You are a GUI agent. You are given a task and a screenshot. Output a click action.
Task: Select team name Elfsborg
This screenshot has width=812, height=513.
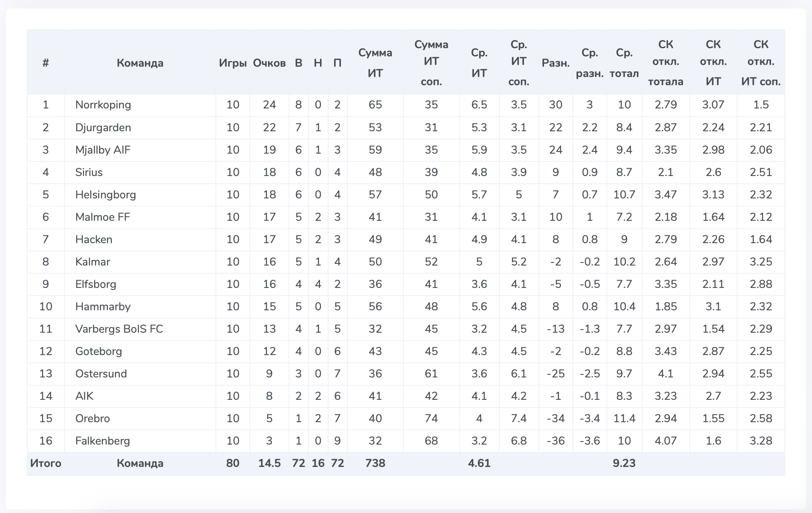point(95,284)
